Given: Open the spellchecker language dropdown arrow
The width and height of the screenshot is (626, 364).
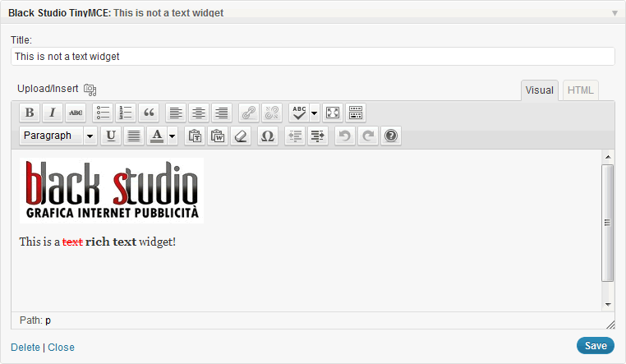Looking at the screenshot, I should click(314, 113).
